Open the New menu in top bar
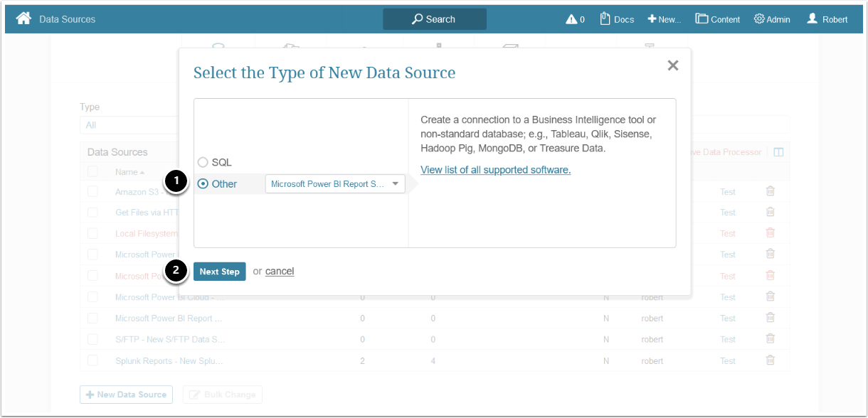Image resolution: width=868 pixels, height=418 pixels. pos(664,19)
